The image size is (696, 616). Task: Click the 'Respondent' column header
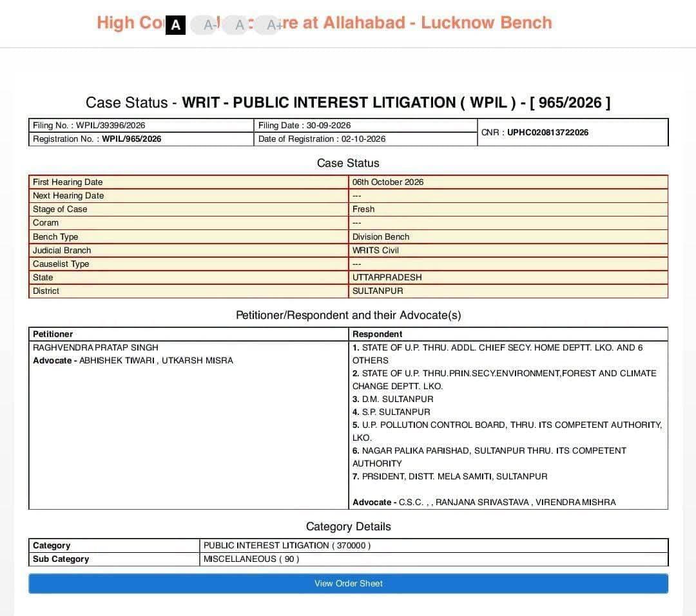tap(377, 334)
